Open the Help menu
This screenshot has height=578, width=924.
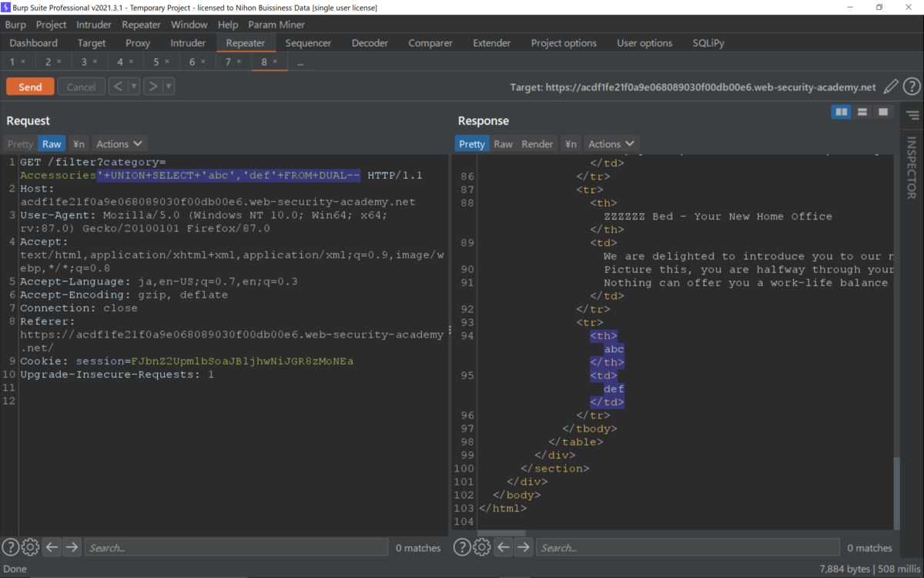pyautogui.click(x=228, y=25)
